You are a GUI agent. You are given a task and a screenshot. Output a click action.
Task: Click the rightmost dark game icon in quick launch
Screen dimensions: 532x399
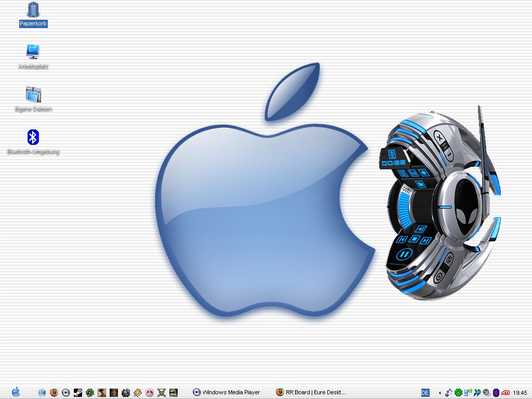point(174,393)
